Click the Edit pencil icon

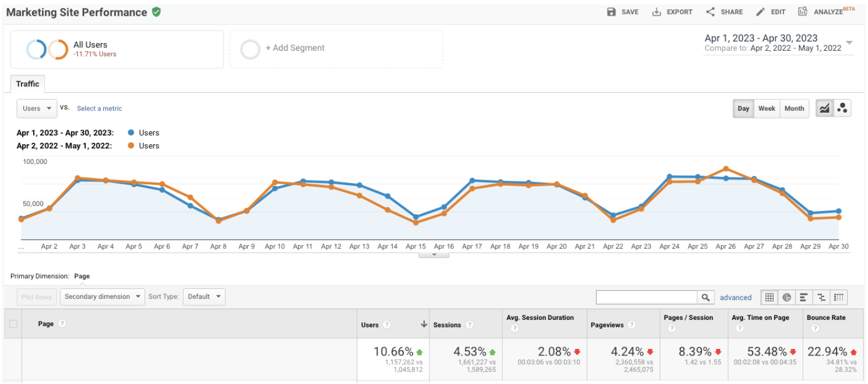[760, 12]
